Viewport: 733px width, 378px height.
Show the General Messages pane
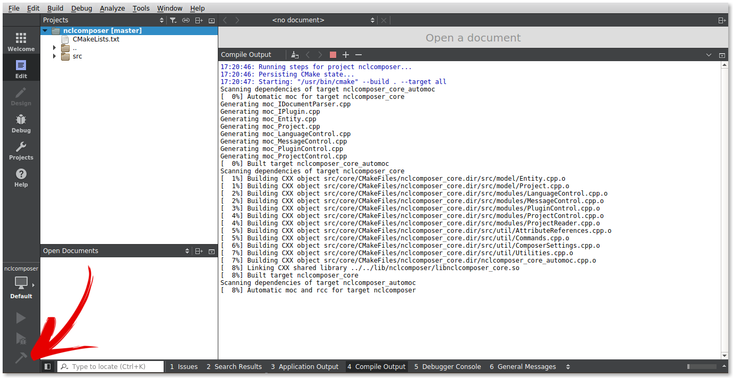[523, 367]
